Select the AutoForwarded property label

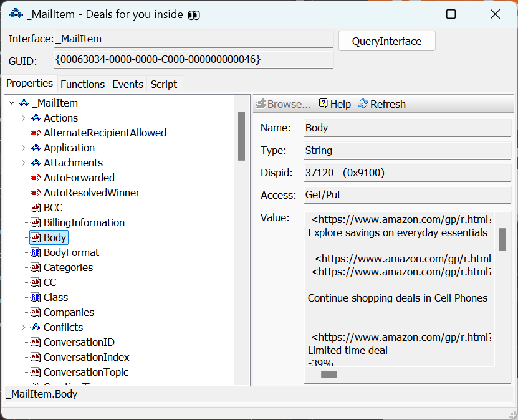tap(79, 178)
